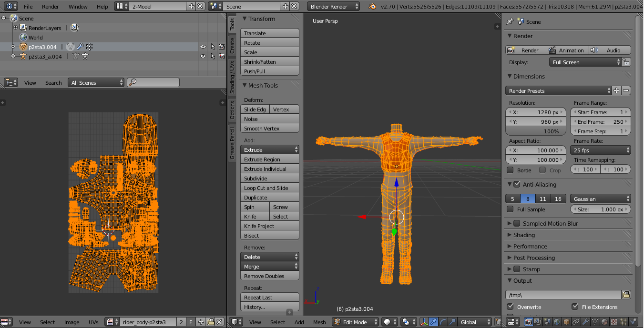Viewport: 644px width, 328px height.
Task: Select anti-aliasing sample value 16
Action: (558, 199)
